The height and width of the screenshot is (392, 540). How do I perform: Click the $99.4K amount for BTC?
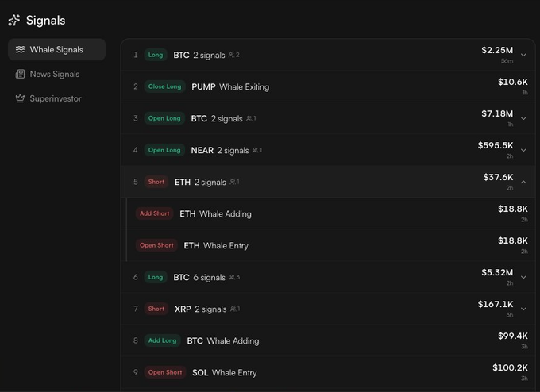[x=512, y=336]
